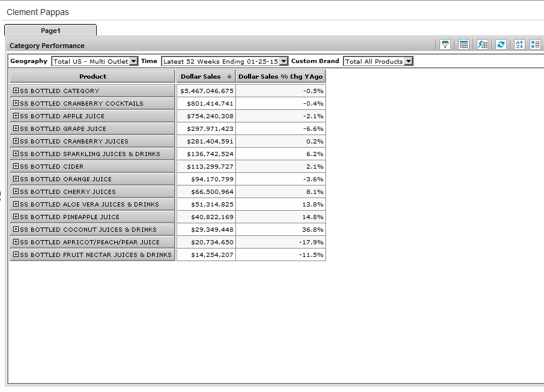Image resolution: width=544 pixels, height=392 pixels.
Task: Select SS BOTTLED GRAPE JUICE row label
Action: pyautogui.click(x=63, y=128)
